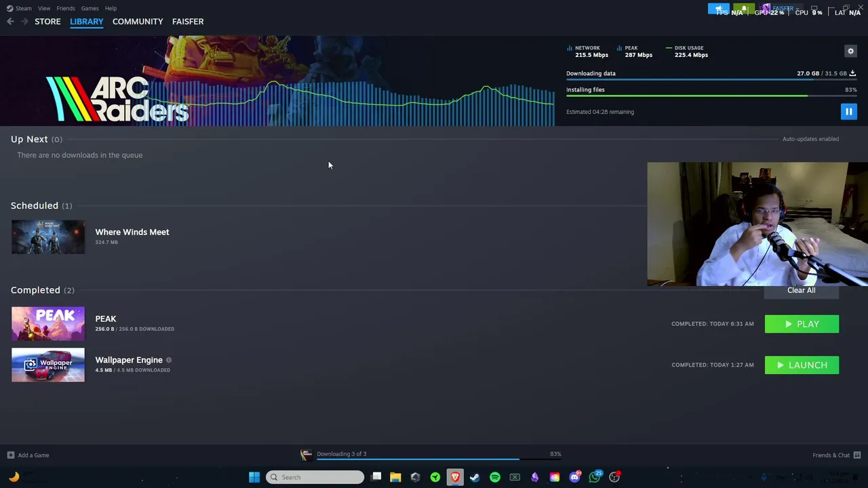Click the Installing files progress bar
The height and width of the screenshot is (488, 868).
pyautogui.click(x=711, y=96)
